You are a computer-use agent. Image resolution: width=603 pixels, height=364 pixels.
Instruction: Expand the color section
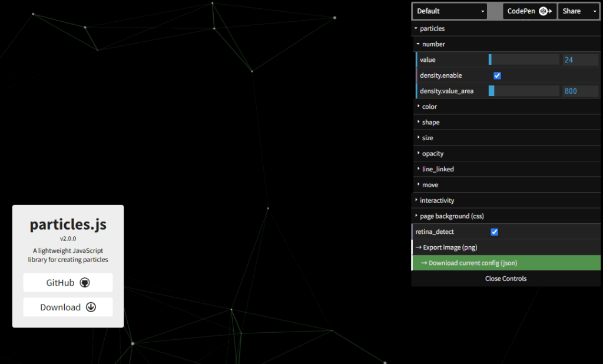tap(508, 107)
